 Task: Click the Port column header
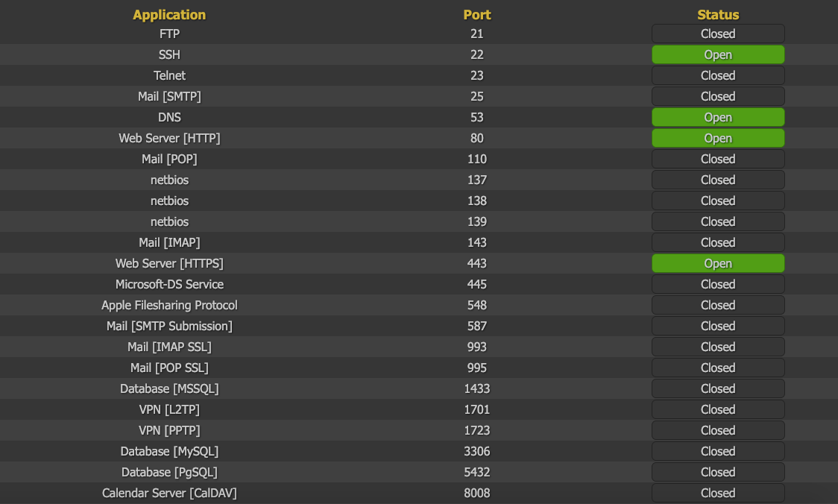(476, 14)
